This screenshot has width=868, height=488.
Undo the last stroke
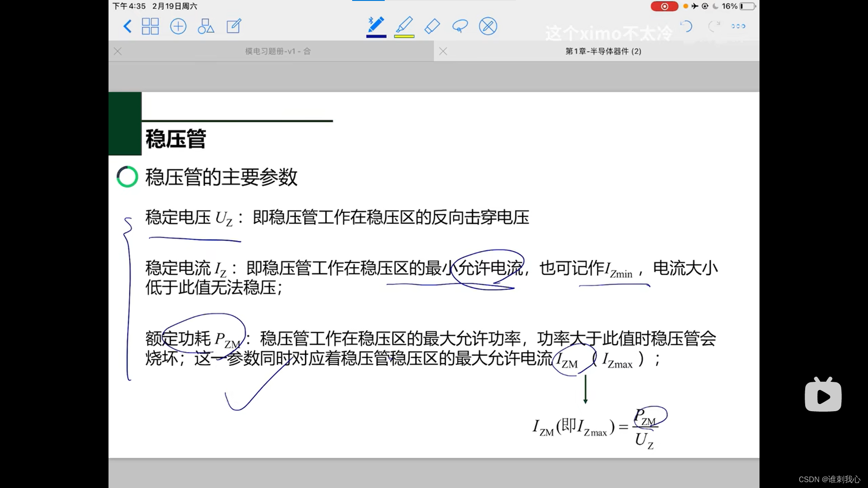[686, 26]
